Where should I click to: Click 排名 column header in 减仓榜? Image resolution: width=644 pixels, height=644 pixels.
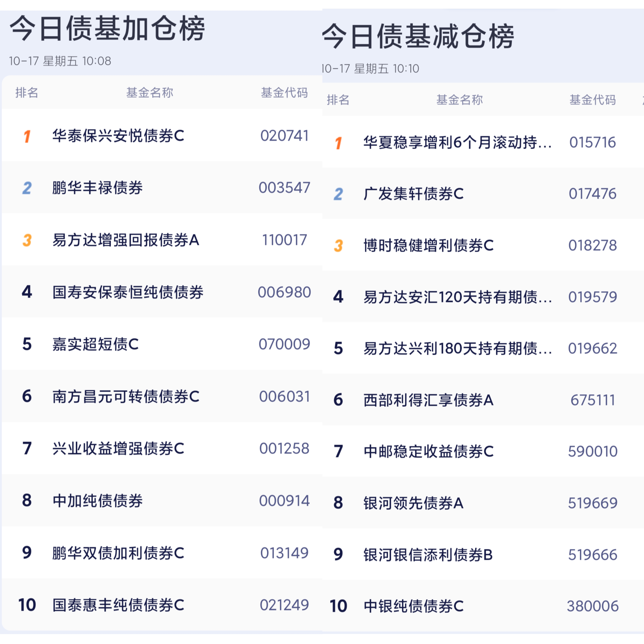(338, 100)
